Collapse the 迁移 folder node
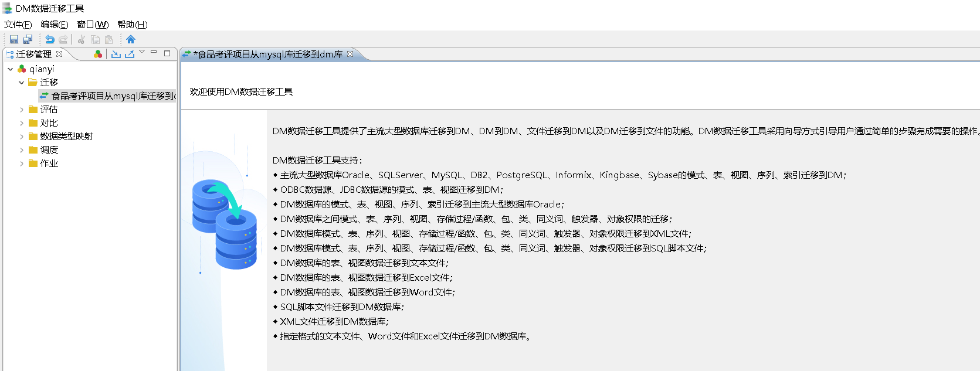Screen dimensions: 980x371 pos(22,83)
